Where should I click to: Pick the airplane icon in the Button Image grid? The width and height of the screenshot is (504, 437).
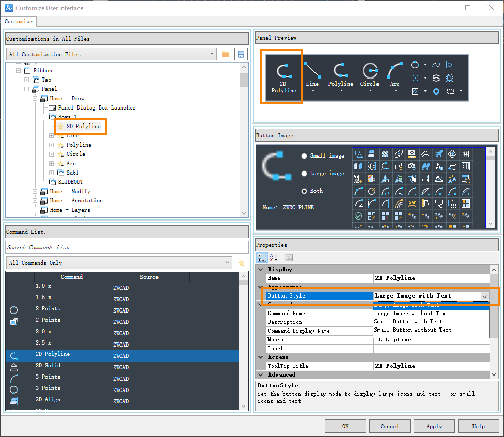[439, 154]
